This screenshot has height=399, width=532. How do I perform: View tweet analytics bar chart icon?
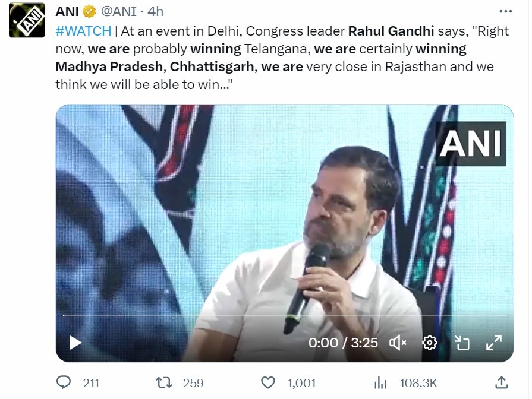click(x=379, y=382)
